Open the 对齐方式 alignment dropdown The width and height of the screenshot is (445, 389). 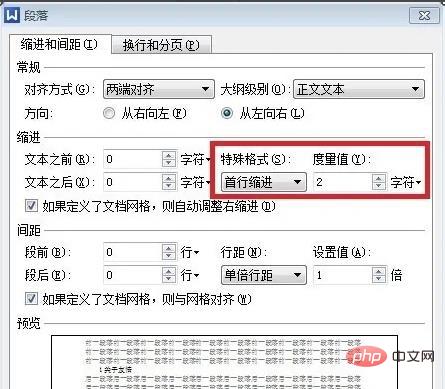159,89
